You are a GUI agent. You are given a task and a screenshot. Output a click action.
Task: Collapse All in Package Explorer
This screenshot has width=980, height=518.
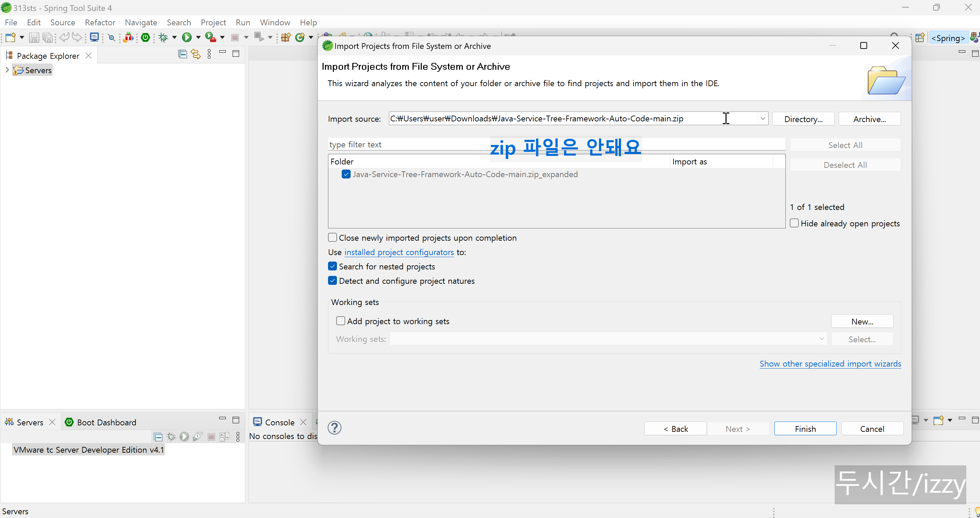point(183,54)
